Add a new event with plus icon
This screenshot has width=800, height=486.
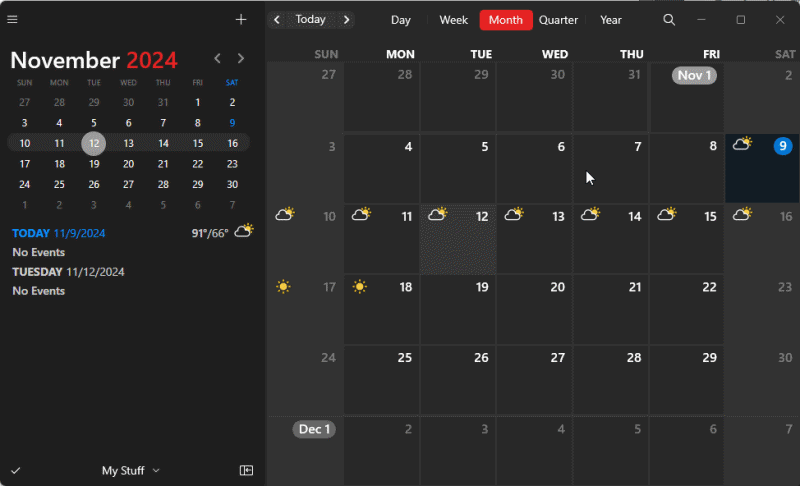coord(241,19)
